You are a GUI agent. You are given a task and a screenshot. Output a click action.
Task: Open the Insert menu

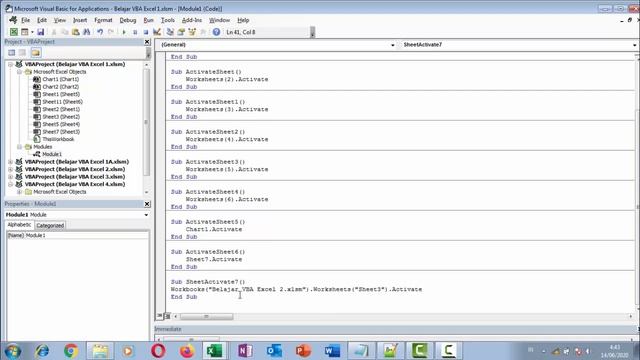pyautogui.click(x=80, y=20)
